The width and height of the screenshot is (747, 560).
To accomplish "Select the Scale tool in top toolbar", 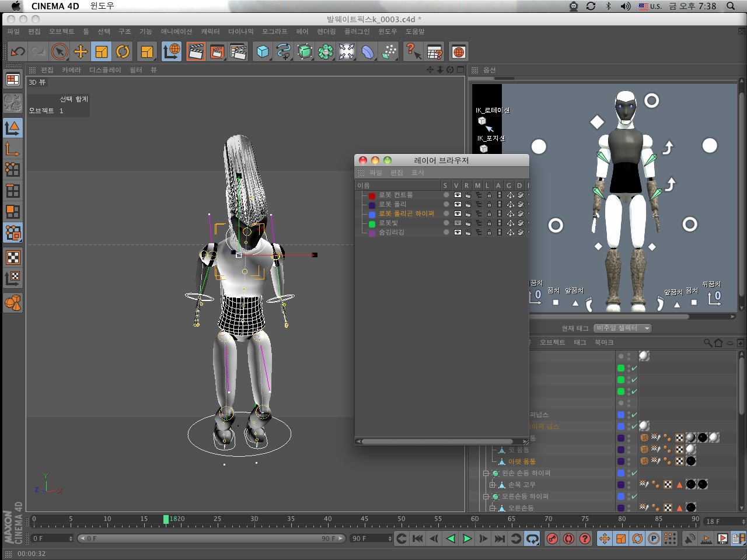I will coord(102,51).
